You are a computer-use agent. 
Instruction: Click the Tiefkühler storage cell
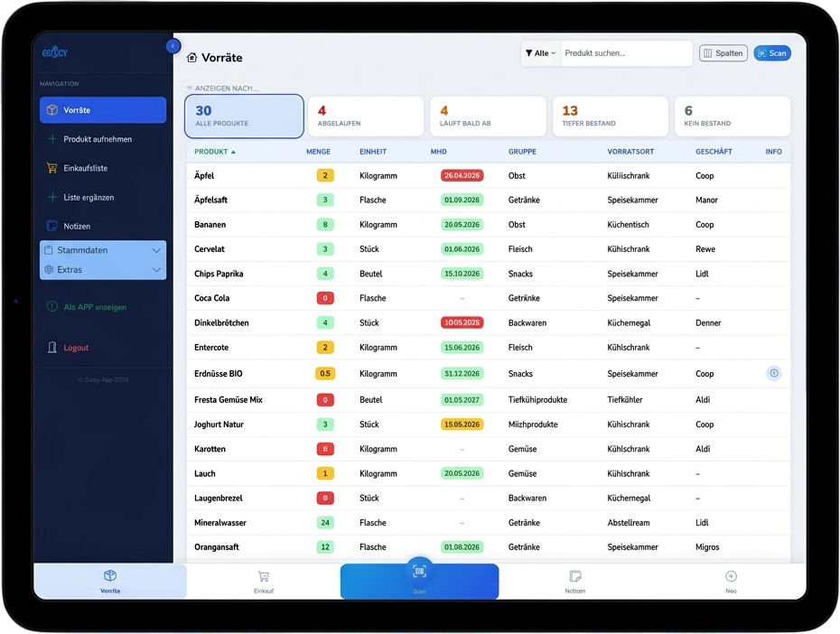point(625,400)
